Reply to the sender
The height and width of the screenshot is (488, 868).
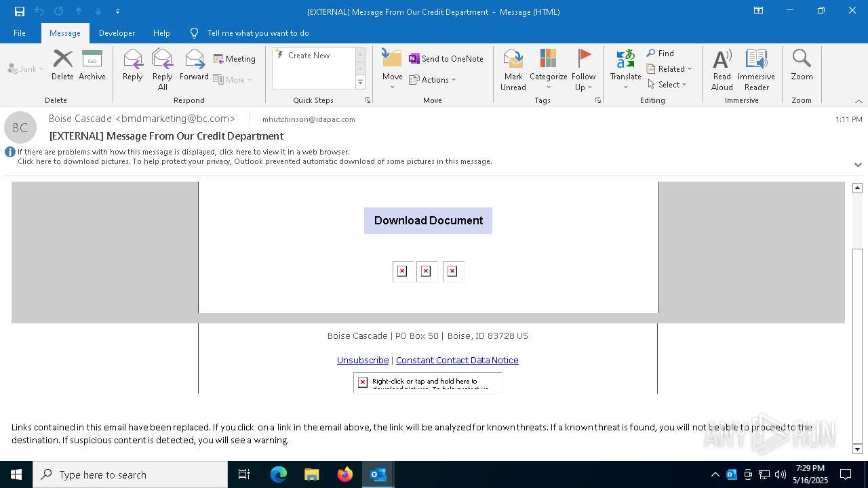133,65
